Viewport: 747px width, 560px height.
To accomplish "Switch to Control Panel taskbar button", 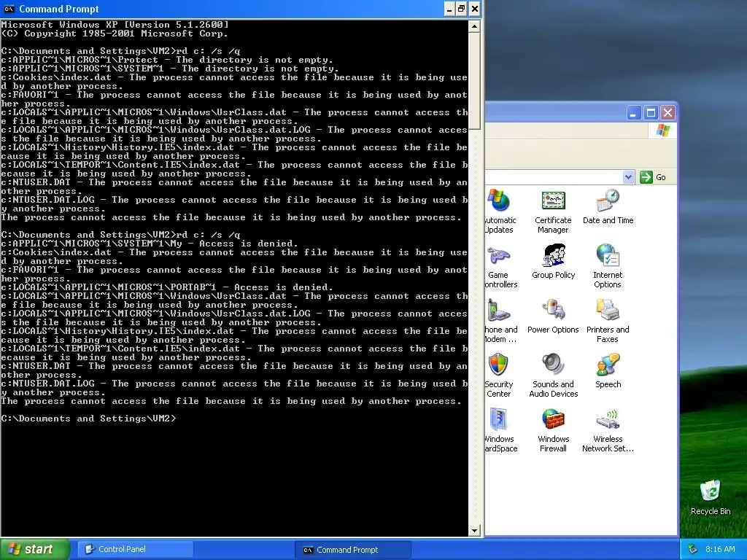I will point(135,549).
